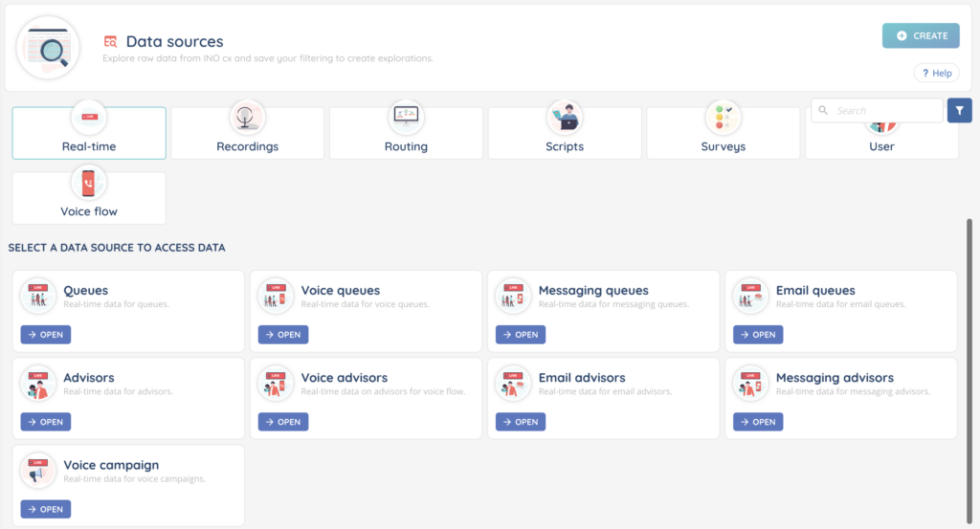Open the Queues data source
This screenshot has width=980, height=529.
coord(46,335)
